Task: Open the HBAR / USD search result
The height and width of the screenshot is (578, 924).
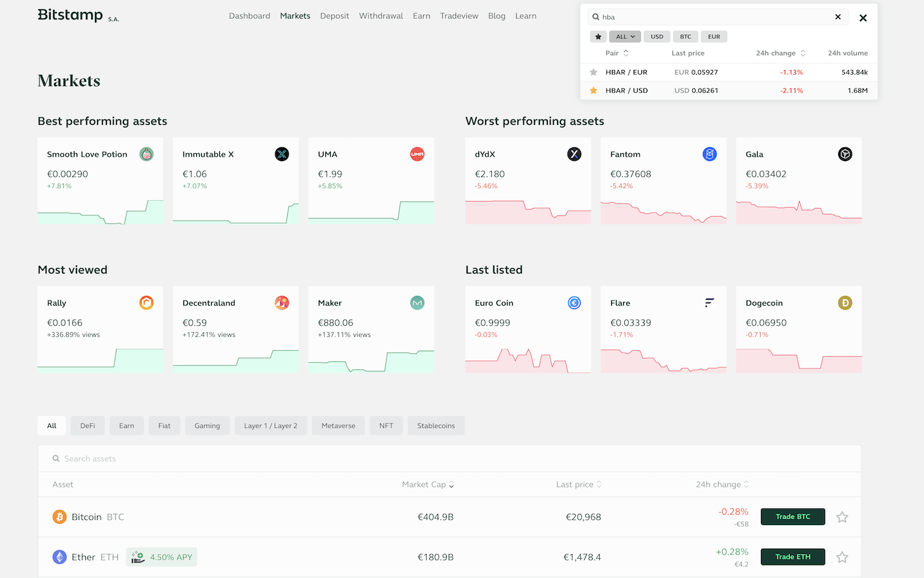Action: (x=729, y=90)
